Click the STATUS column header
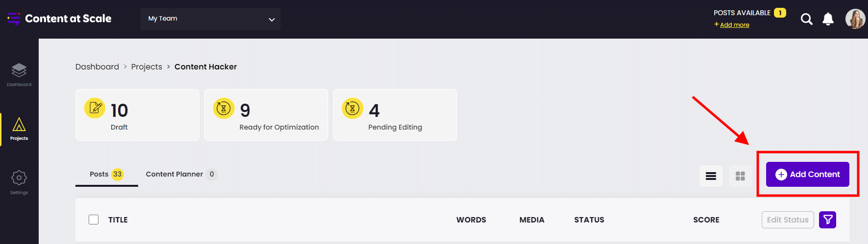 589,220
